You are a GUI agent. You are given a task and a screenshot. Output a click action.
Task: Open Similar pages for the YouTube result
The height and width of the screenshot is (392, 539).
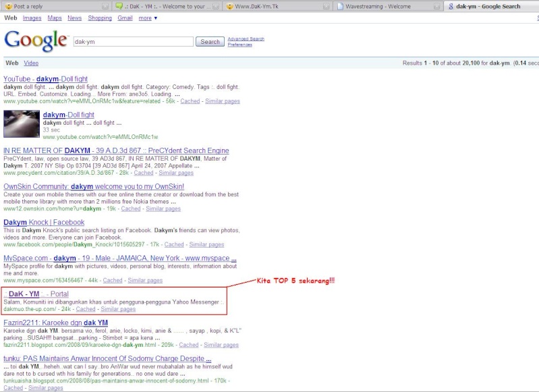[x=223, y=101]
